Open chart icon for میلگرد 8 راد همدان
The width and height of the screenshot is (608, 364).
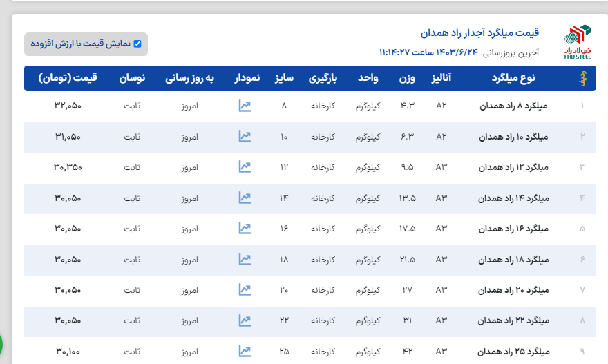[x=244, y=106]
